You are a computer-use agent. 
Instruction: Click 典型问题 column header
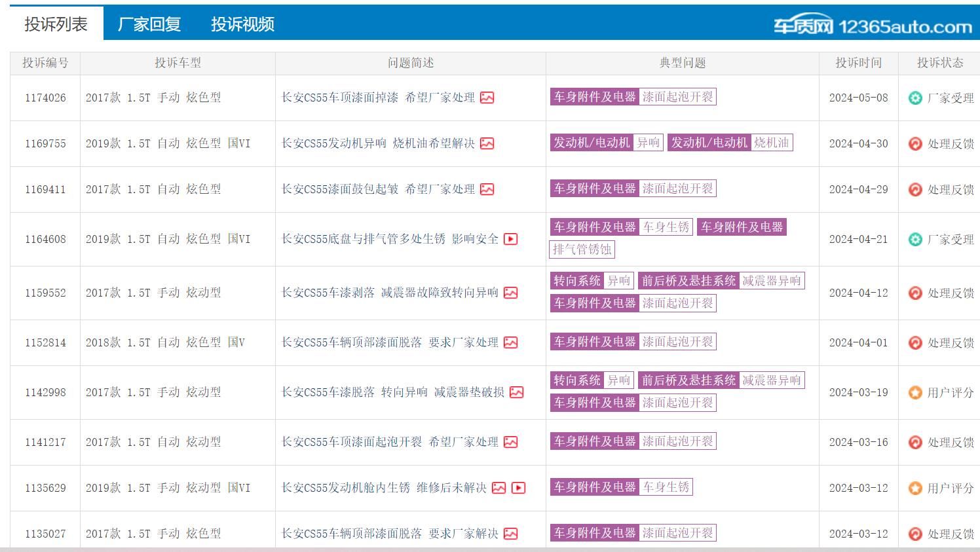(x=683, y=63)
